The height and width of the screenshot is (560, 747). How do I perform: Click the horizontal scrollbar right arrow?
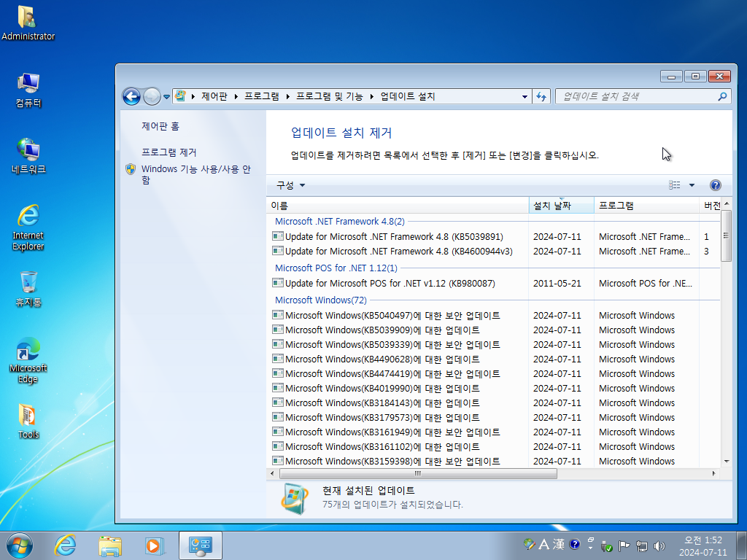click(713, 473)
